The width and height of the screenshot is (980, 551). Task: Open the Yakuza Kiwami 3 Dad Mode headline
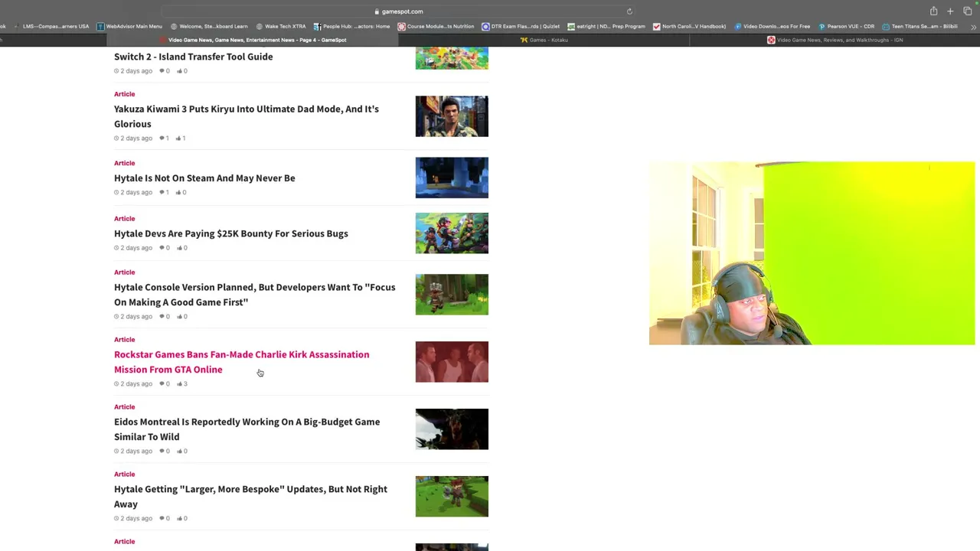click(x=247, y=116)
